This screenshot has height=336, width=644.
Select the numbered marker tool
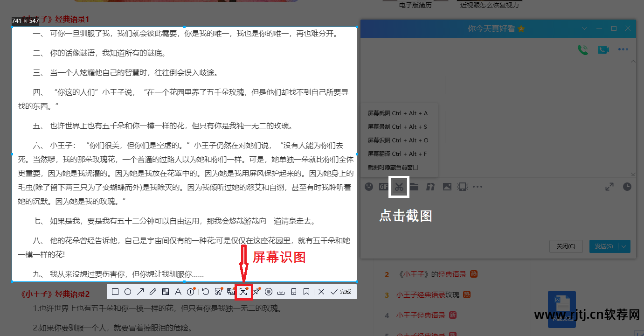point(190,292)
